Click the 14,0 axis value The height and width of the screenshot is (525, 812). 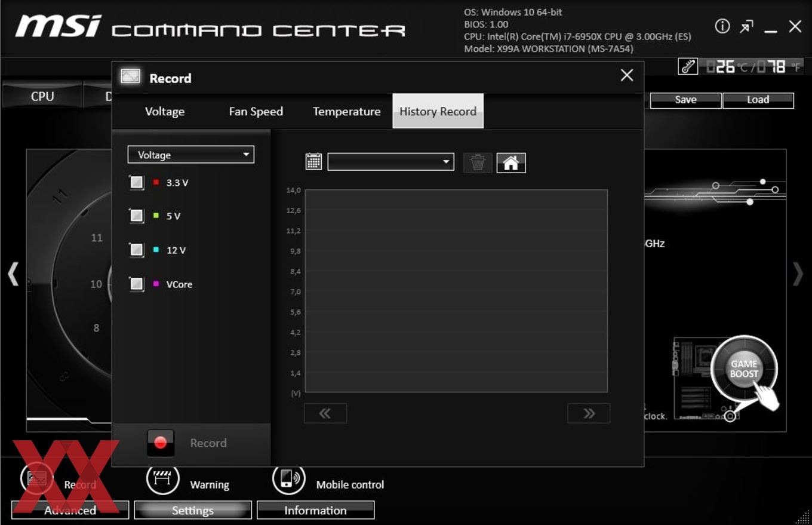tap(294, 191)
